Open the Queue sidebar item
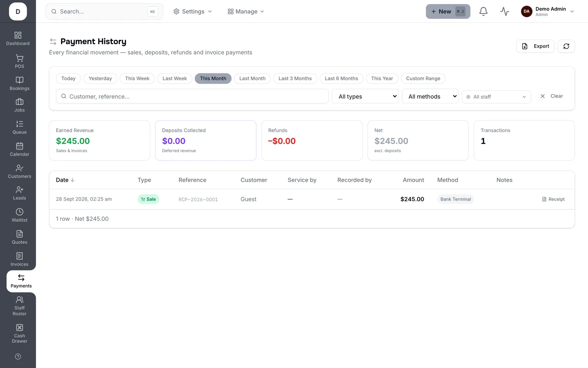 point(19,127)
